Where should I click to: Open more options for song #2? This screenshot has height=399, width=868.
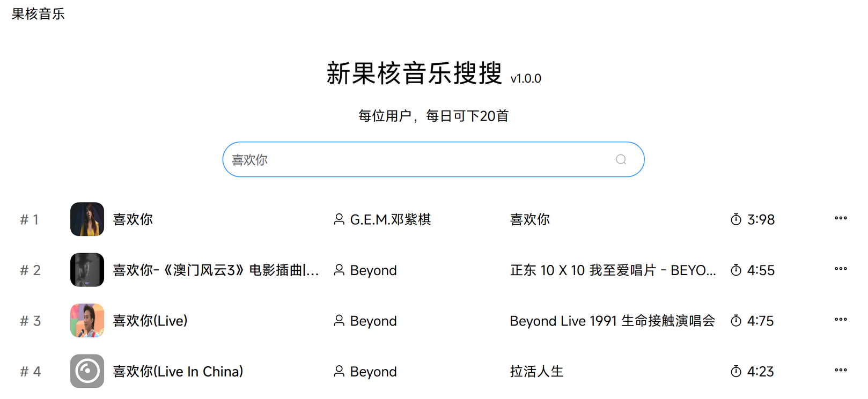841,269
